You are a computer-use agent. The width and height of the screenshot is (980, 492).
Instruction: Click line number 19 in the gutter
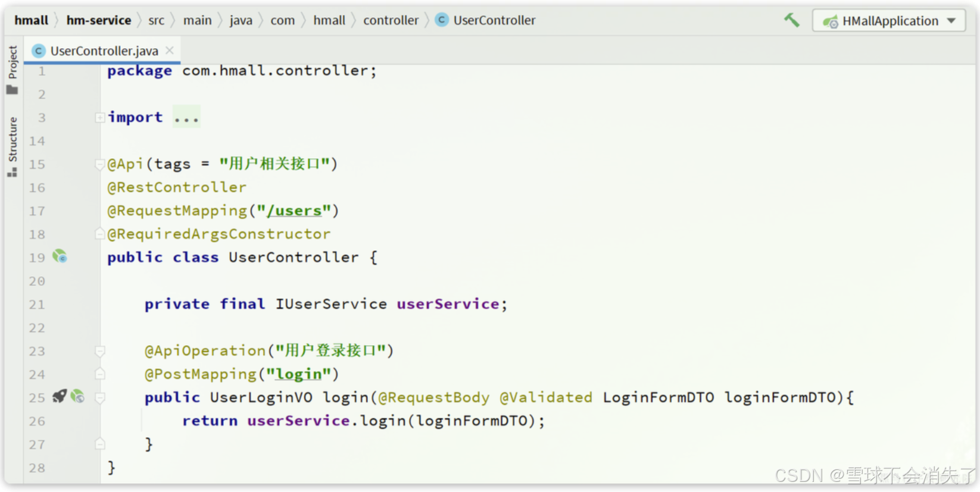pos(37,258)
